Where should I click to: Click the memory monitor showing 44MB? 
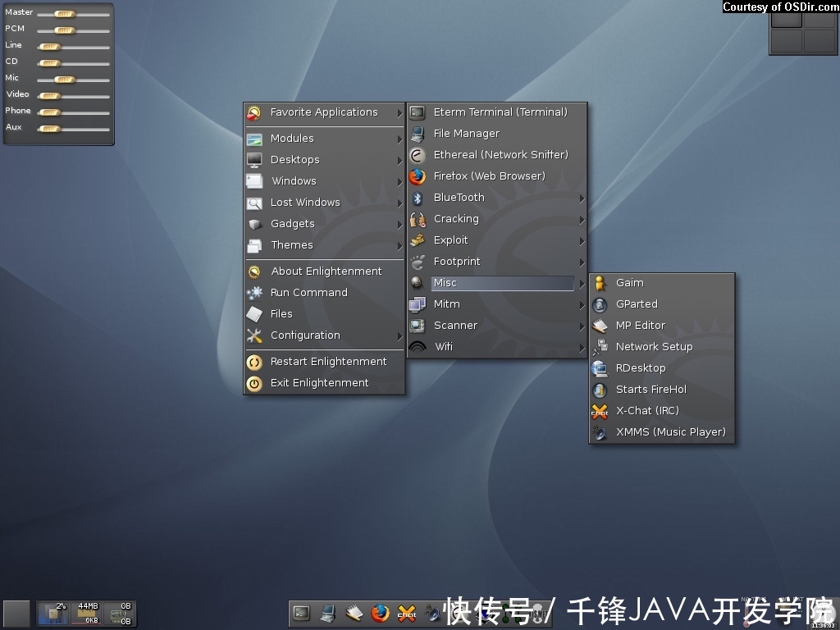pos(85,614)
